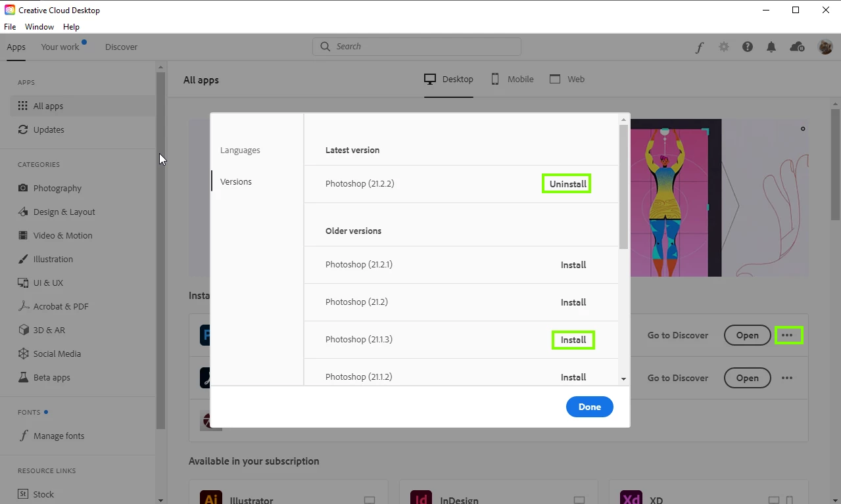Open the settings gear icon

(x=724, y=47)
